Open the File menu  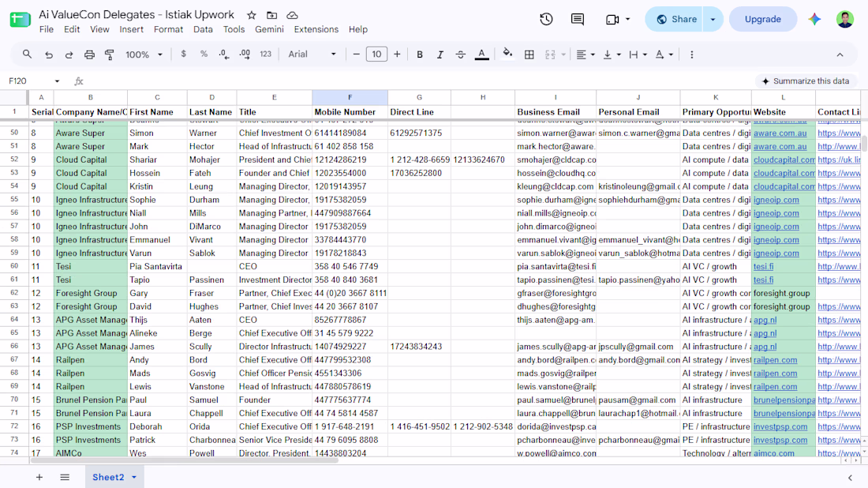tap(47, 29)
